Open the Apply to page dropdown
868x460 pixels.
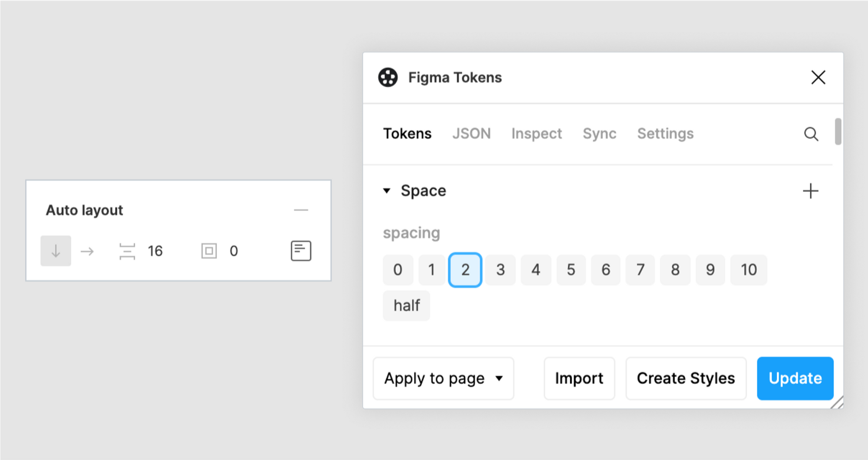pos(443,378)
